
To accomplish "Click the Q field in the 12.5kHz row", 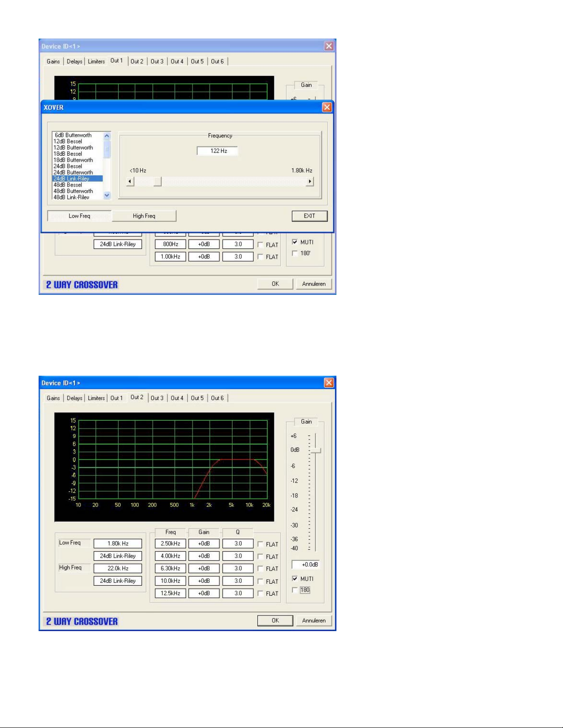I will [x=238, y=593].
